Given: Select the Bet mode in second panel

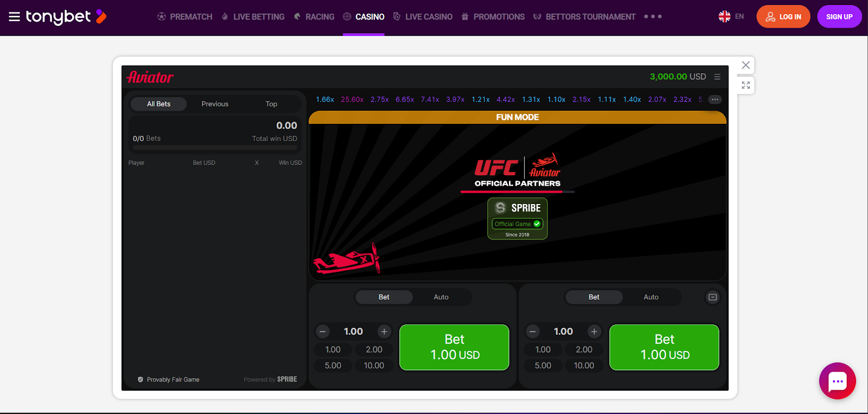Looking at the screenshot, I should 594,297.
